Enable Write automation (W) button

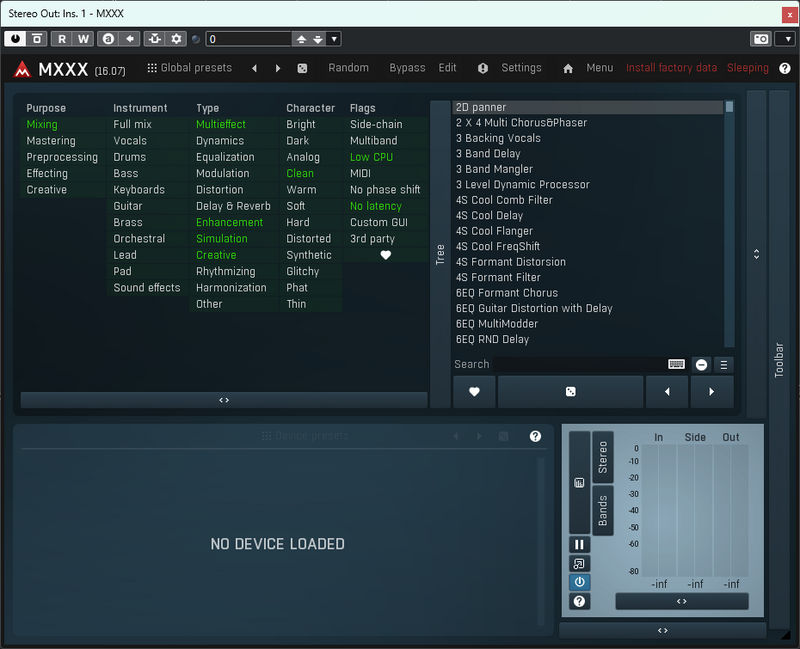[83, 39]
